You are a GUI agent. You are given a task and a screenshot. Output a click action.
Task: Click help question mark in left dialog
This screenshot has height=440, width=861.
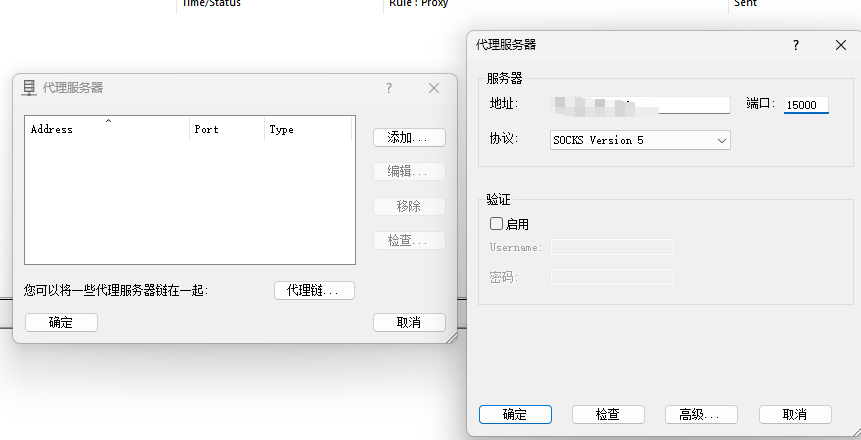[x=389, y=88]
